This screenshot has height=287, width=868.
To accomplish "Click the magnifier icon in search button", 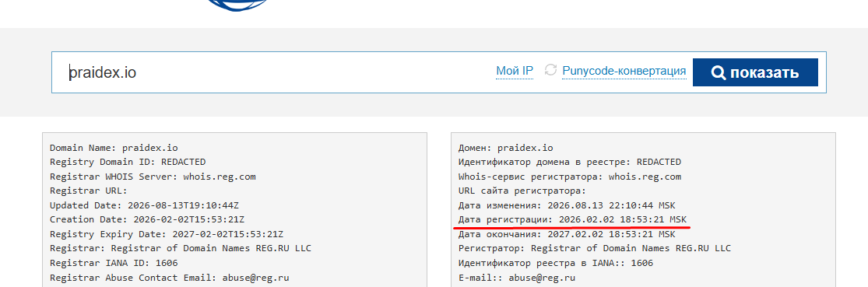I will 718,72.
